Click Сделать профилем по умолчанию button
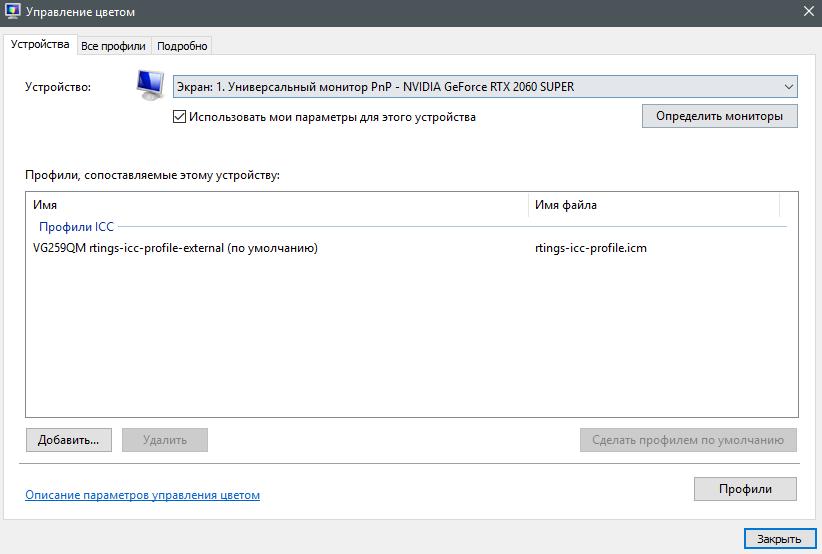 pyautogui.click(x=688, y=440)
